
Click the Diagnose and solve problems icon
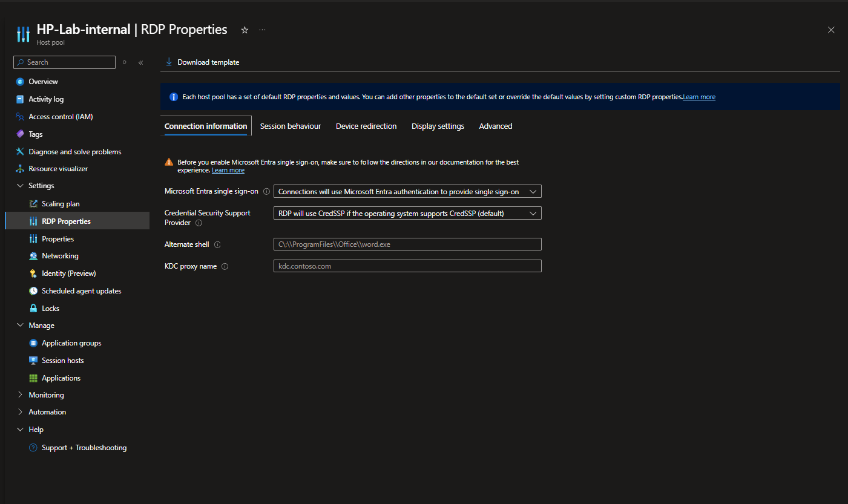pyautogui.click(x=20, y=152)
